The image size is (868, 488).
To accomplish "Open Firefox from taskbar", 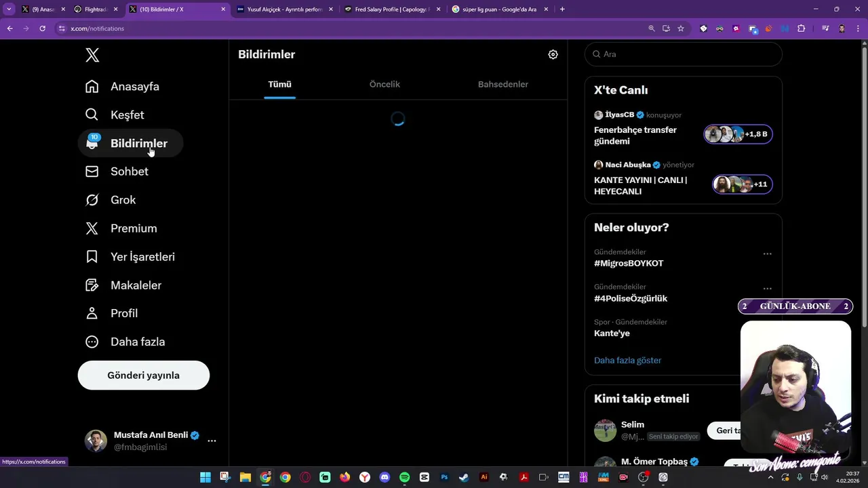I will point(345,477).
